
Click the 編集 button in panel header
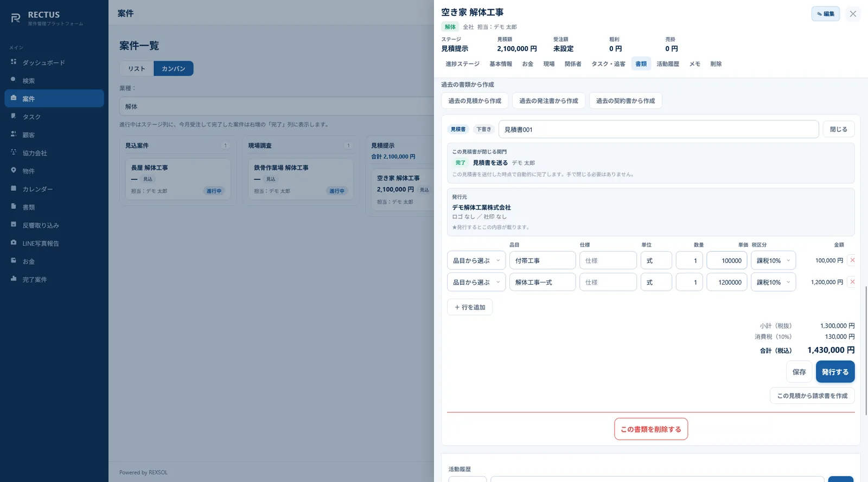tap(826, 14)
